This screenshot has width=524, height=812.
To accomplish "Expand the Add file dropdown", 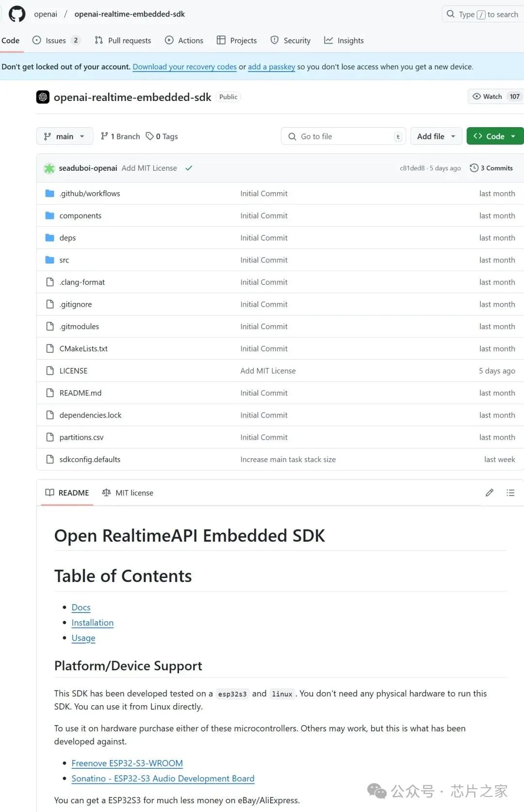I will (436, 136).
